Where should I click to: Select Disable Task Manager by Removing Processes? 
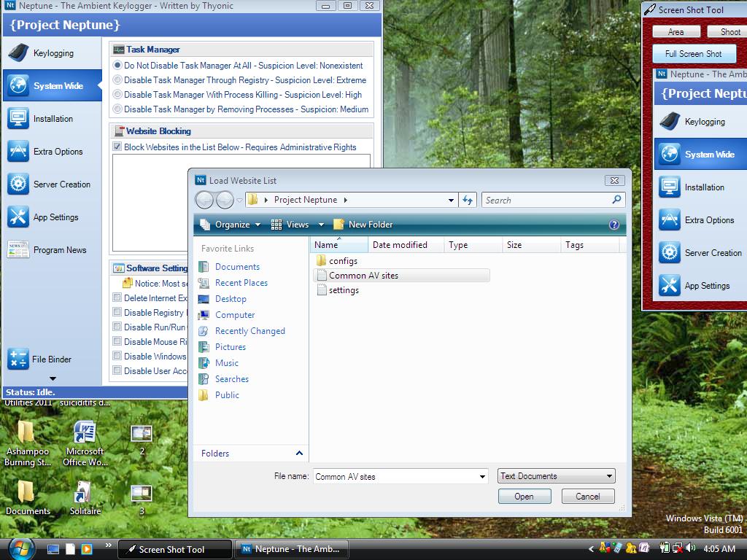coord(117,109)
